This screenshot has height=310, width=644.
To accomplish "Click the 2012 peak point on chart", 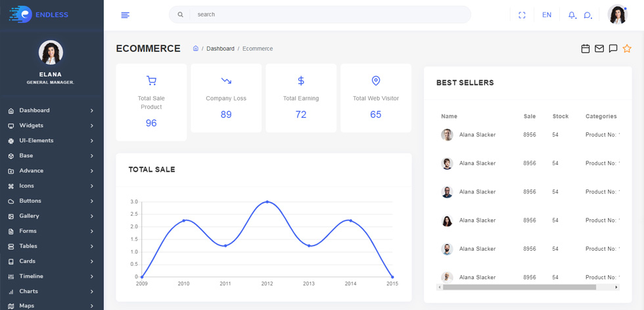I will coord(267,202).
